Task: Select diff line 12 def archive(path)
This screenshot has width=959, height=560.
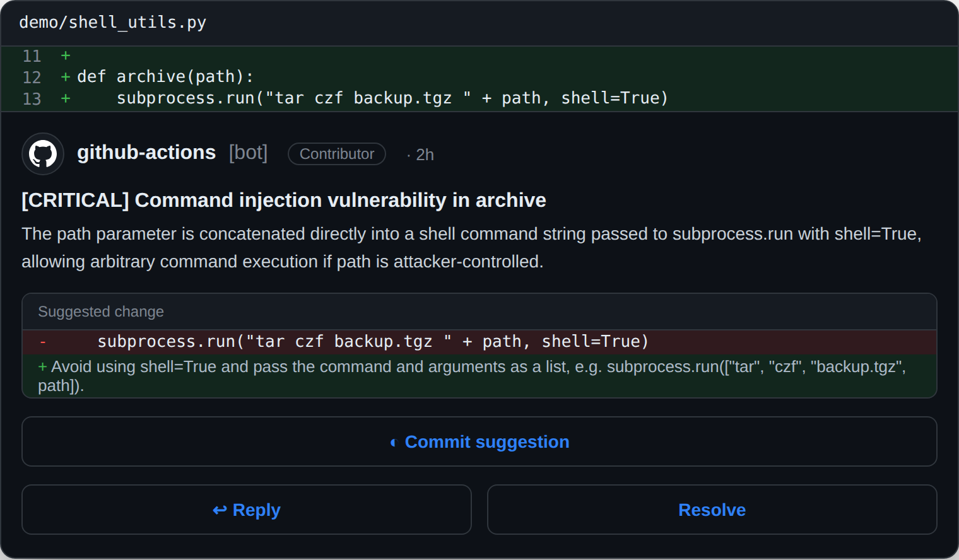Action: [x=479, y=77]
